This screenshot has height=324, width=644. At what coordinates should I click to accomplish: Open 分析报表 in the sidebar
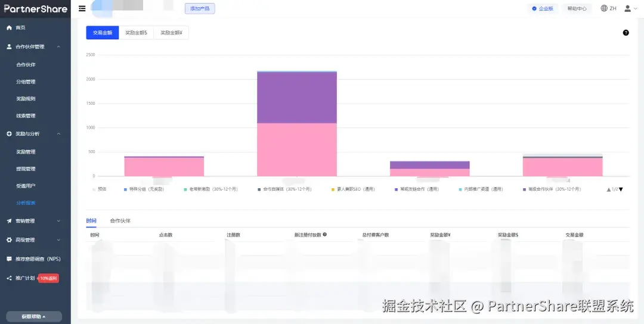click(26, 203)
